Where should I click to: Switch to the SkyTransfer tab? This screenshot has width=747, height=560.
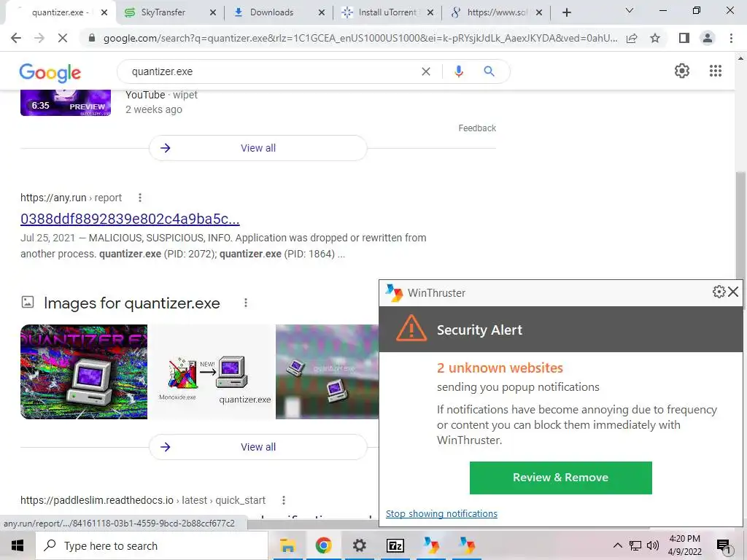(x=163, y=12)
